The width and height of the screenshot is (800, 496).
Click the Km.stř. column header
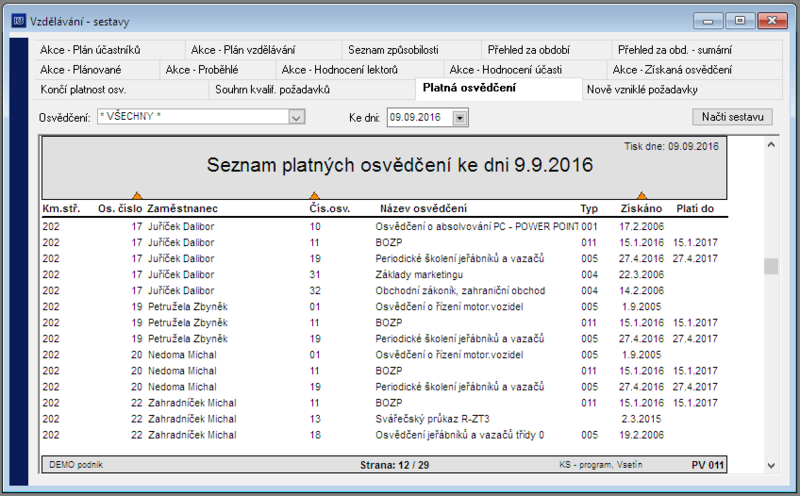pyautogui.click(x=61, y=209)
